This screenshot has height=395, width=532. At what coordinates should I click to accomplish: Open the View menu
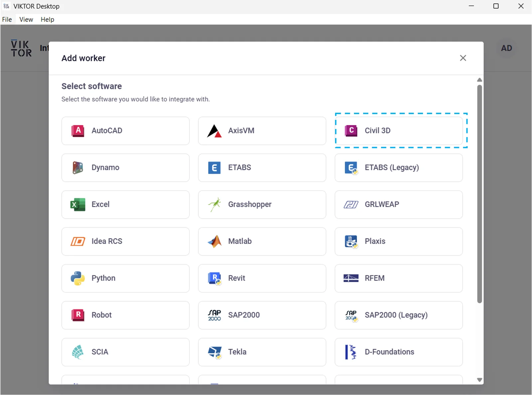26,19
